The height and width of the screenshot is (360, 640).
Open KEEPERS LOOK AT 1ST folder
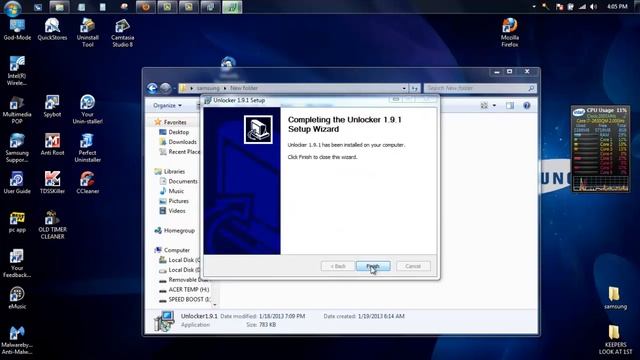point(615,340)
